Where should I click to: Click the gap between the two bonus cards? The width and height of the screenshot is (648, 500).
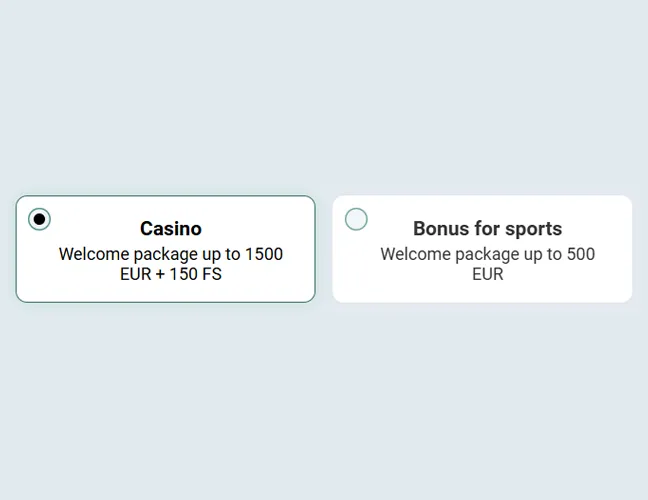click(x=324, y=249)
